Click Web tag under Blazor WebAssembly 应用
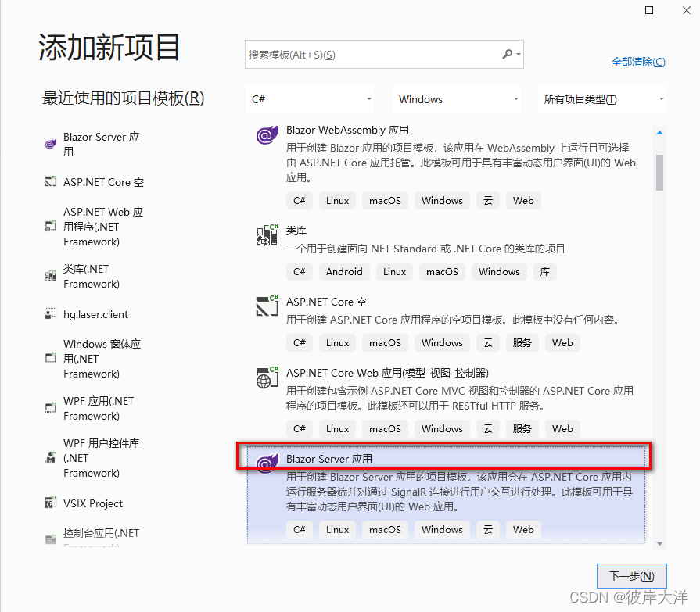Screen dimensions: 700x612 pos(523,200)
